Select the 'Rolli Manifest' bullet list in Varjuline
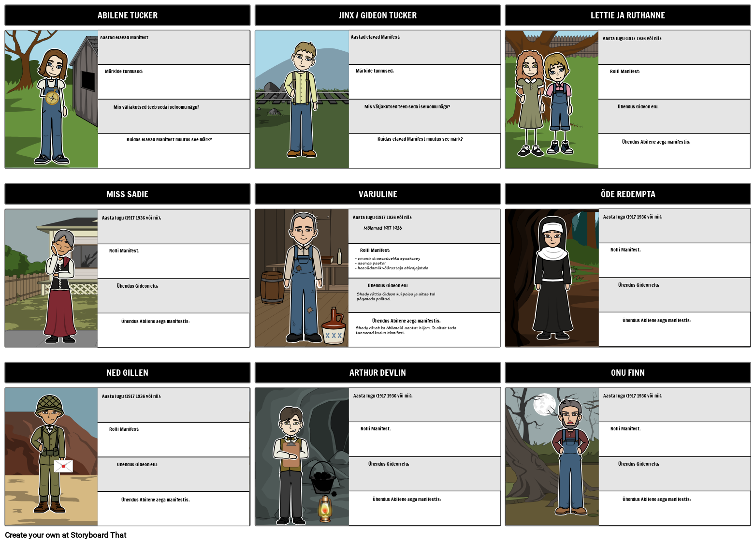 (392, 263)
